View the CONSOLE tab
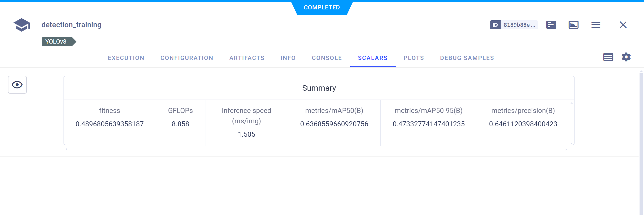Image resolution: width=644 pixels, height=215 pixels. [327, 58]
